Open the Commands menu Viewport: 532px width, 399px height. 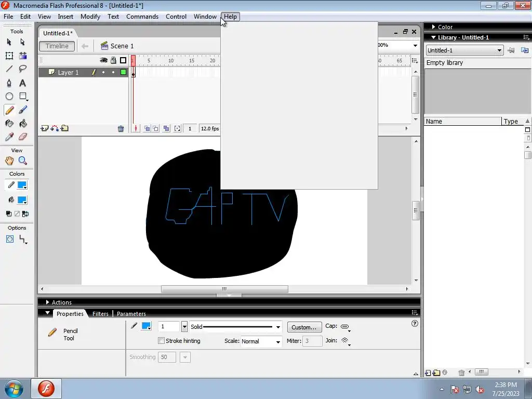(142, 16)
